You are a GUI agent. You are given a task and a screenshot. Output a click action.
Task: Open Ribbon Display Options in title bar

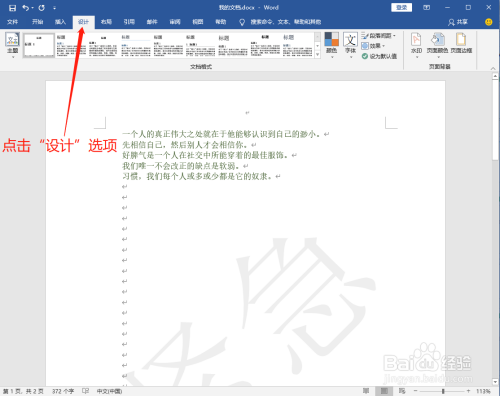pyautogui.click(x=426, y=8)
